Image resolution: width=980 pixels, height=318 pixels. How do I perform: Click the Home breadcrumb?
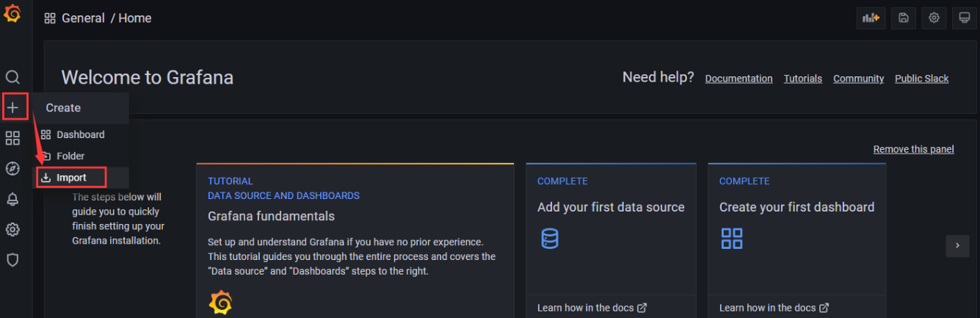pos(135,18)
